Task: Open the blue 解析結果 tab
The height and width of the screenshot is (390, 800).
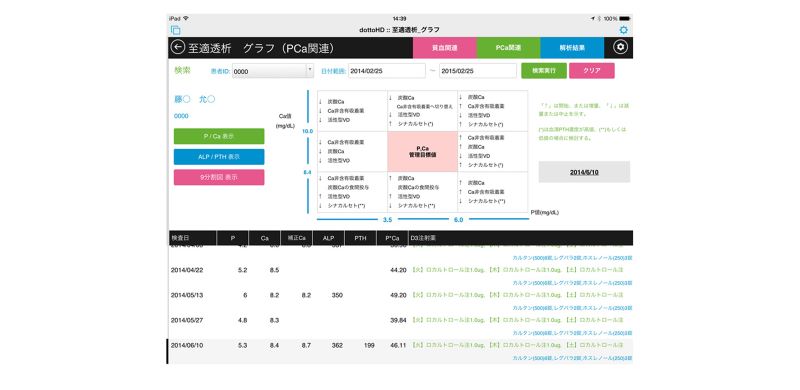Action: (572, 48)
